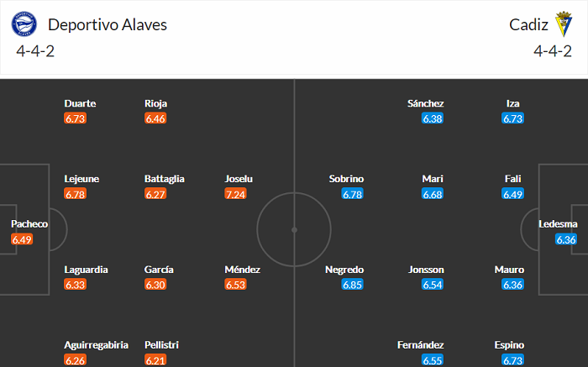588x367 pixels.
Task: Select Fali's 6.49 rating badge
Action: (x=513, y=194)
